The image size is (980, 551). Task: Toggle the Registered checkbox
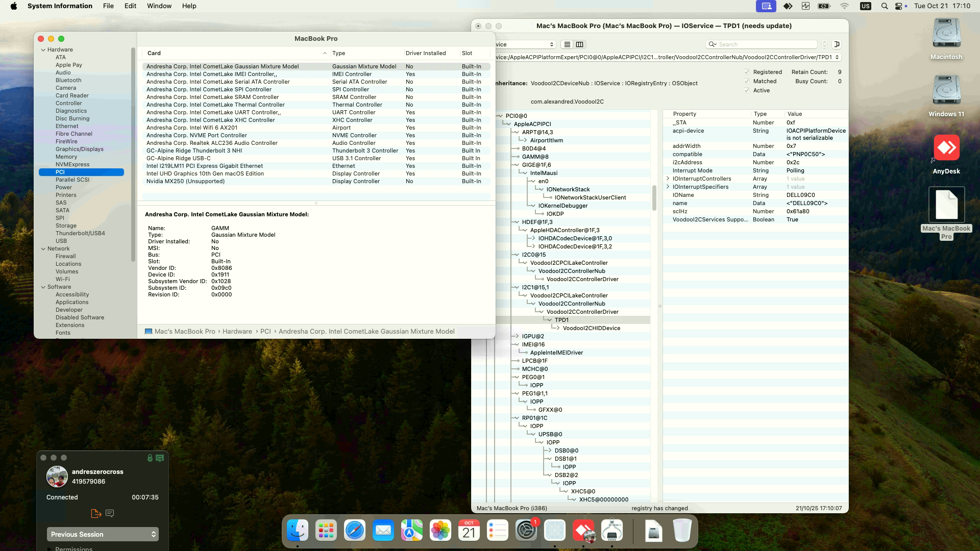click(747, 72)
